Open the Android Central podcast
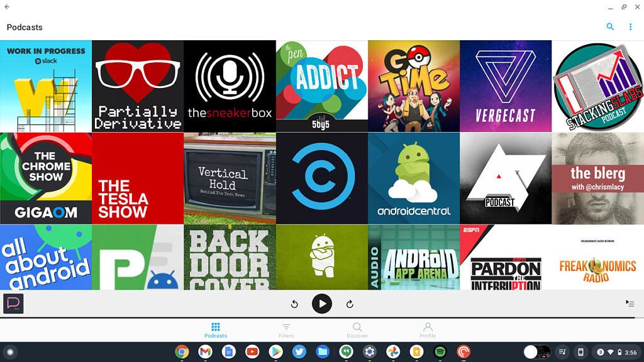 tap(413, 178)
